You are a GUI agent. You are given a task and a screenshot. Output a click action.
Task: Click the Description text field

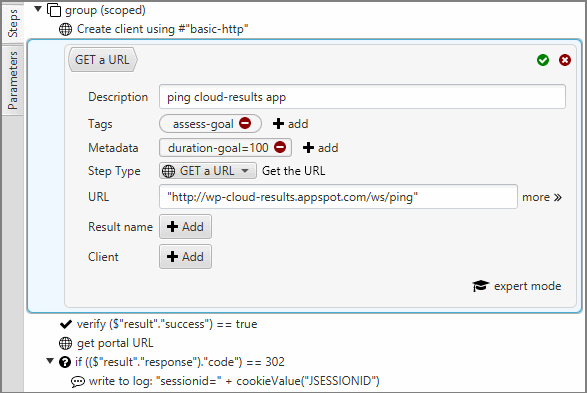point(362,97)
